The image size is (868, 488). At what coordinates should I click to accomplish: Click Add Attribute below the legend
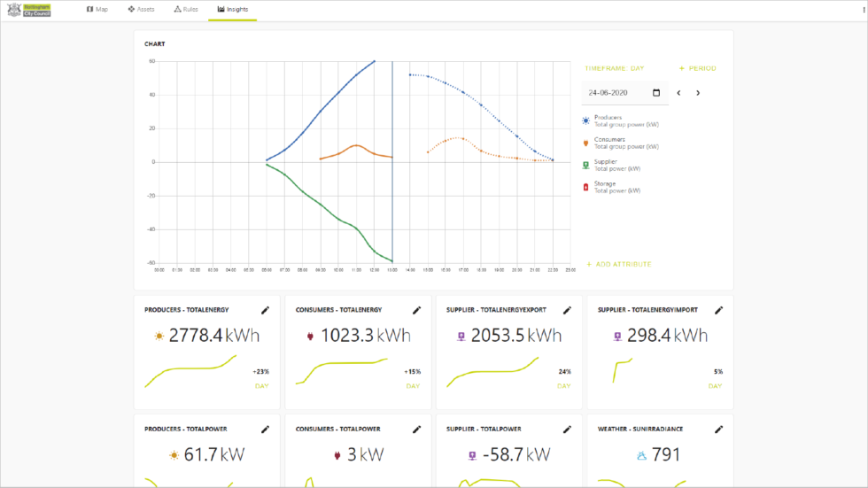[x=618, y=264]
